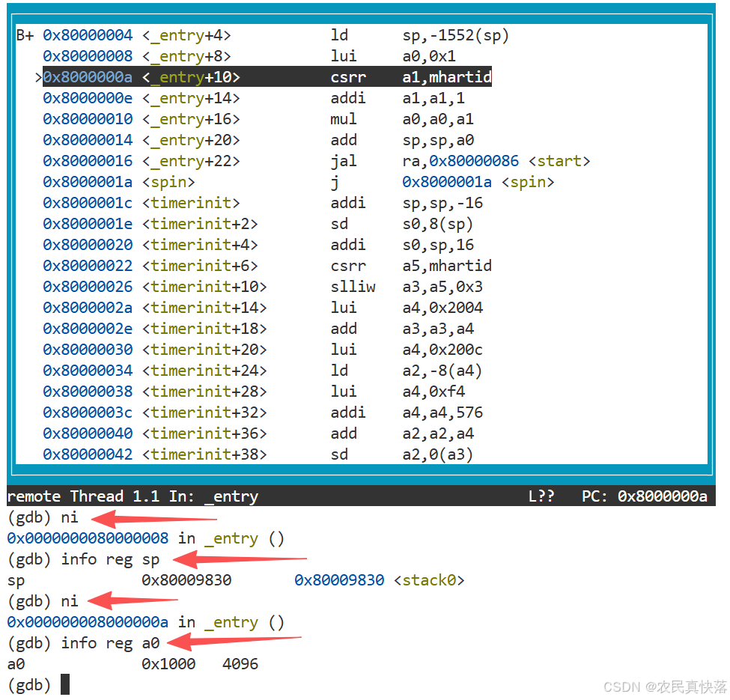Click remote Thread 1.1 in status bar
Screen dimensions: 730x700
point(82,496)
